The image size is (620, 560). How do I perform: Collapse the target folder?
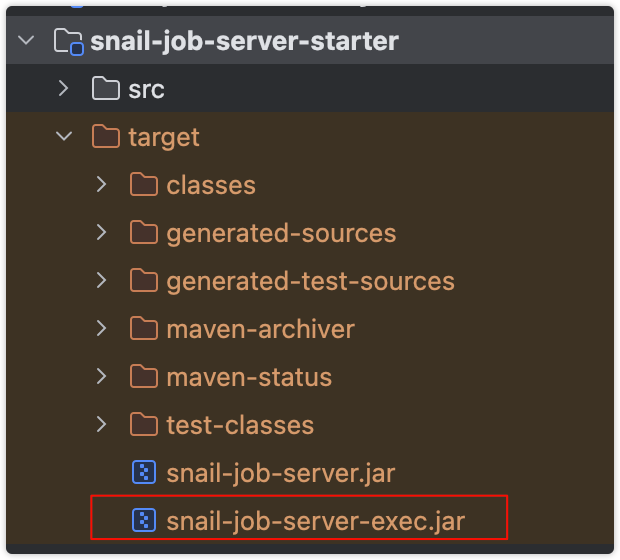65,137
